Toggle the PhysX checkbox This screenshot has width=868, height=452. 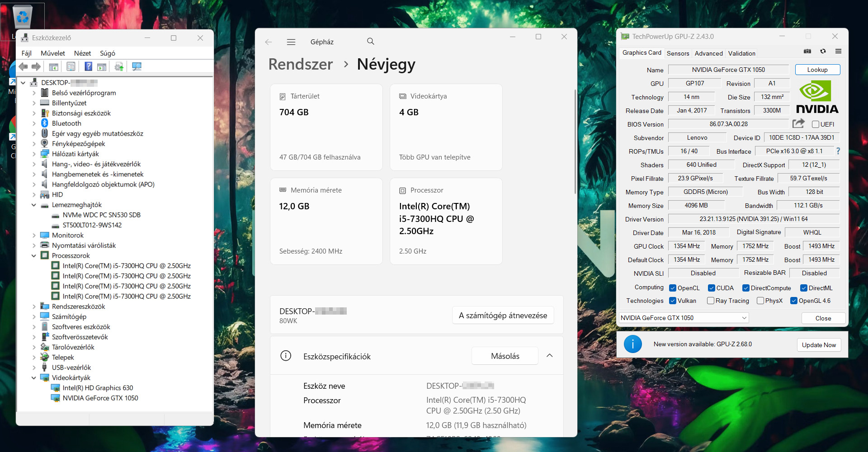coord(760,301)
